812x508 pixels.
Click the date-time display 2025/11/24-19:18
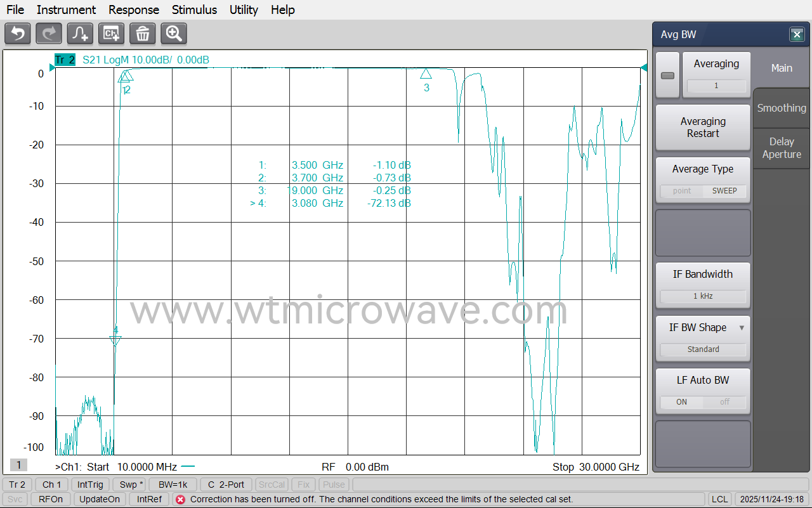772,499
